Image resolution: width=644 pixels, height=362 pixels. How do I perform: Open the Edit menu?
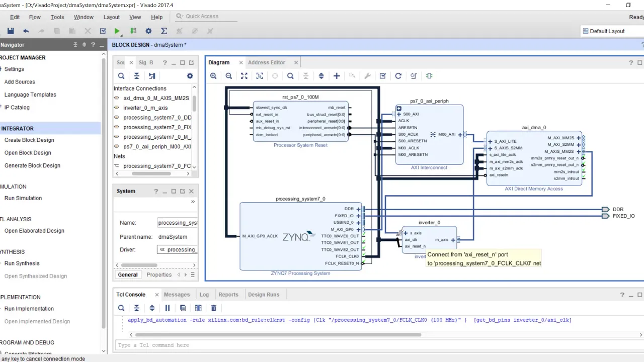15,17
